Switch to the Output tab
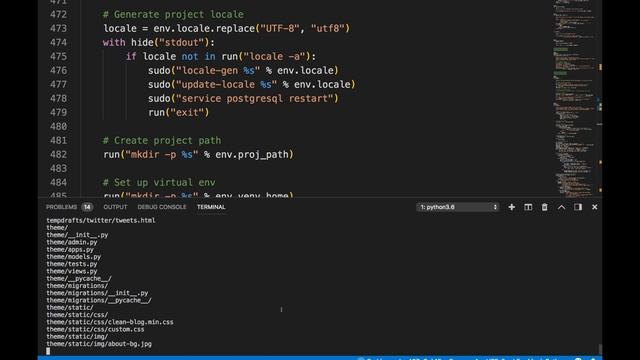The height and width of the screenshot is (360, 640). 116,207
